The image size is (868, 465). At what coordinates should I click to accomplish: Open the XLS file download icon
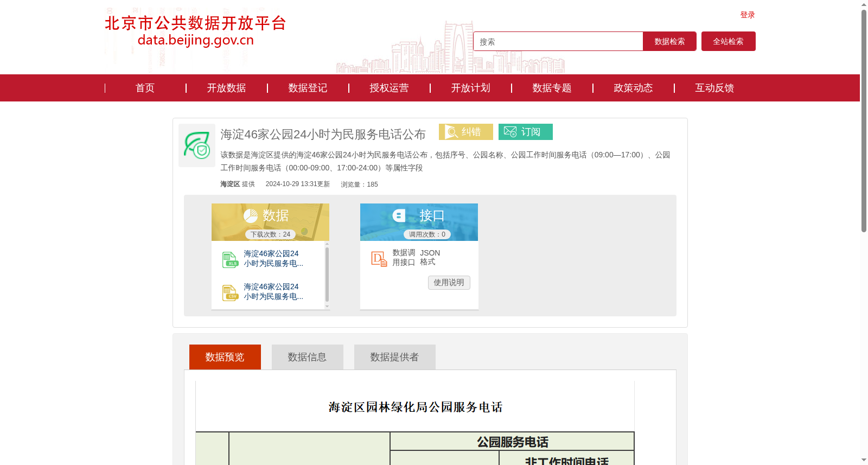point(231,259)
